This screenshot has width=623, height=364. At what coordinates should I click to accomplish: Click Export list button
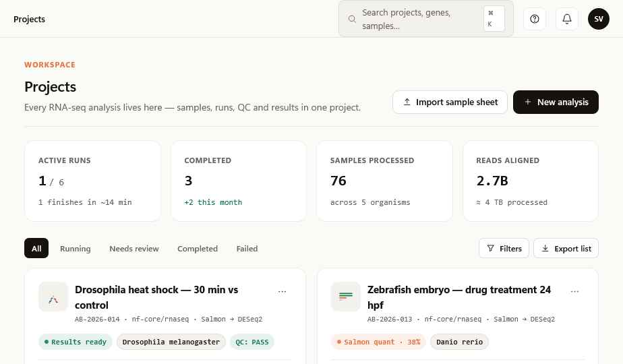click(566, 248)
